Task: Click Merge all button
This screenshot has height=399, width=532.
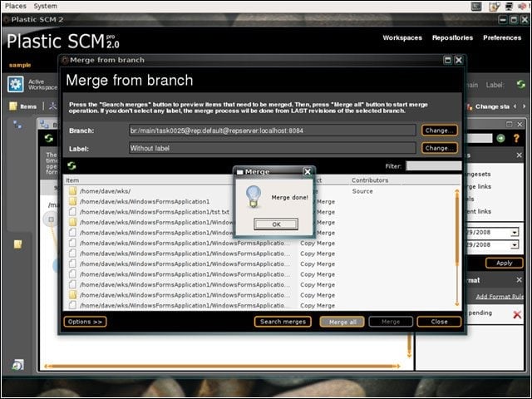Action: pos(342,322)
